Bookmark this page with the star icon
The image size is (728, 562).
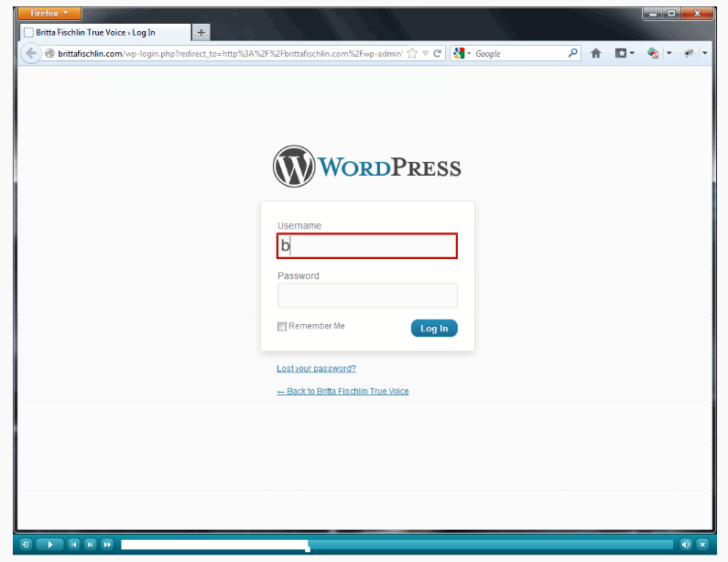pyautogui.click(x=412, y=53)
